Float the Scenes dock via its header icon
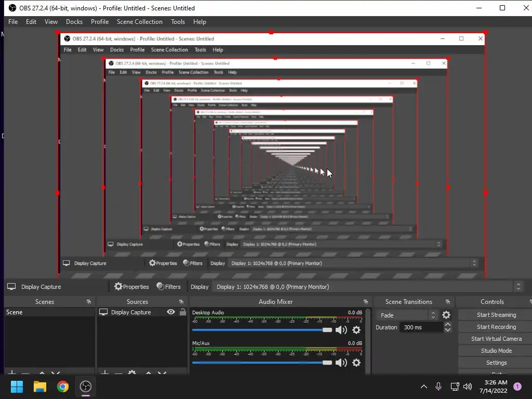 (89, 302)
